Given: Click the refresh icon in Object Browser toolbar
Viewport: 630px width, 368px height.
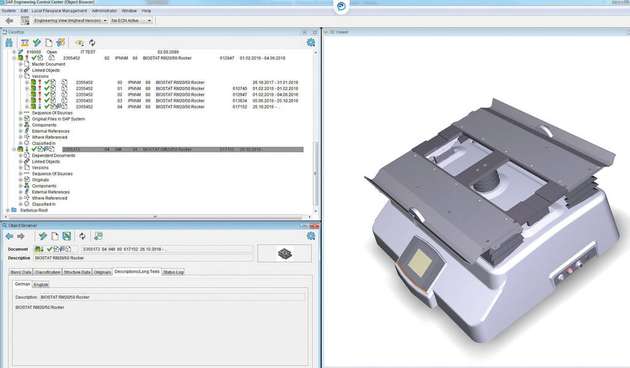Looking at the screenshot, I should (x=82, y=236).
